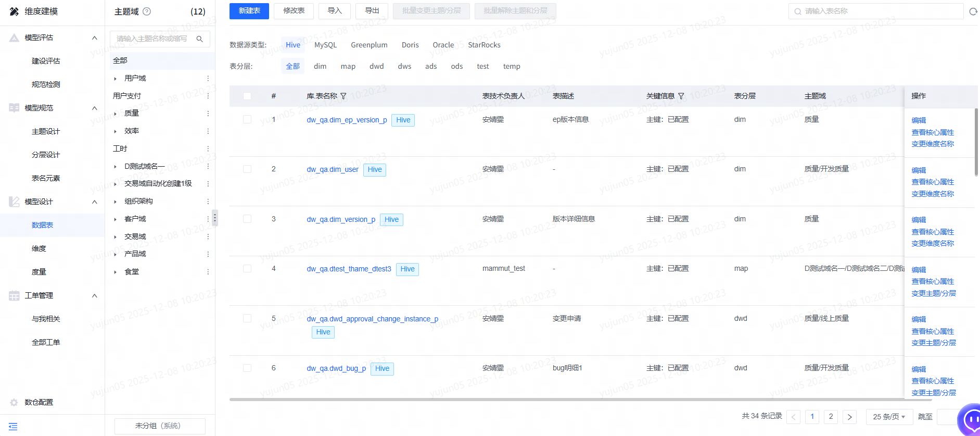
Task: Tick the checkbox for dw_qa.dim_user row
Action: tap(247, 169)
